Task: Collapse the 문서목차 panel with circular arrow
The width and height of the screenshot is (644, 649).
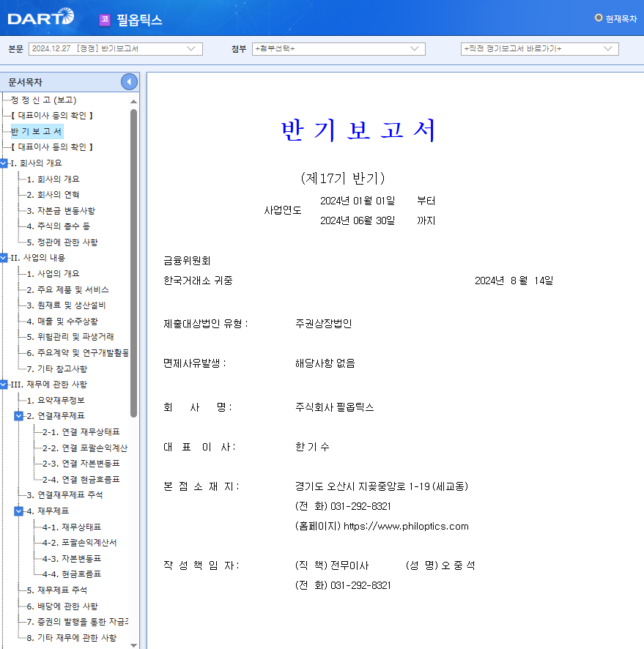Action: (129, 81)
